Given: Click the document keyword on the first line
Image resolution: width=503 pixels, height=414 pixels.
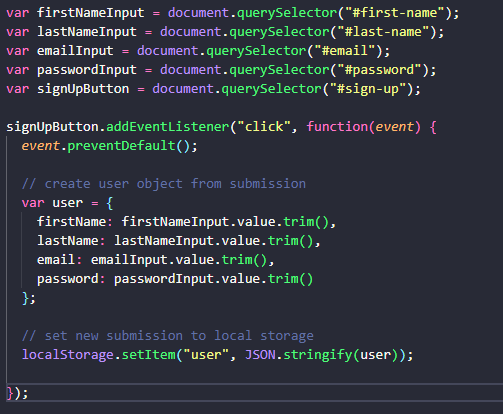Looking at the screenshot, I should pos(198,13).
